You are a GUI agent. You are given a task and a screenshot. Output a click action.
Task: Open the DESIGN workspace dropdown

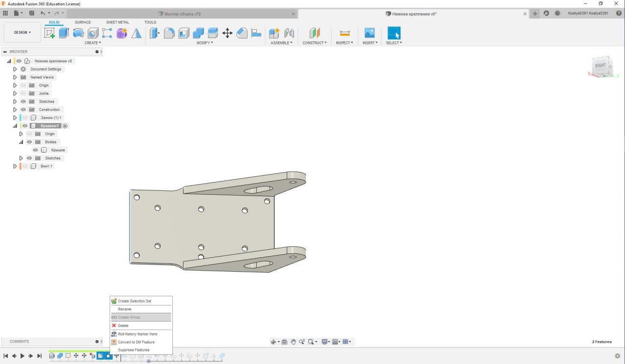pyautogui.click(x=22, y=32)
